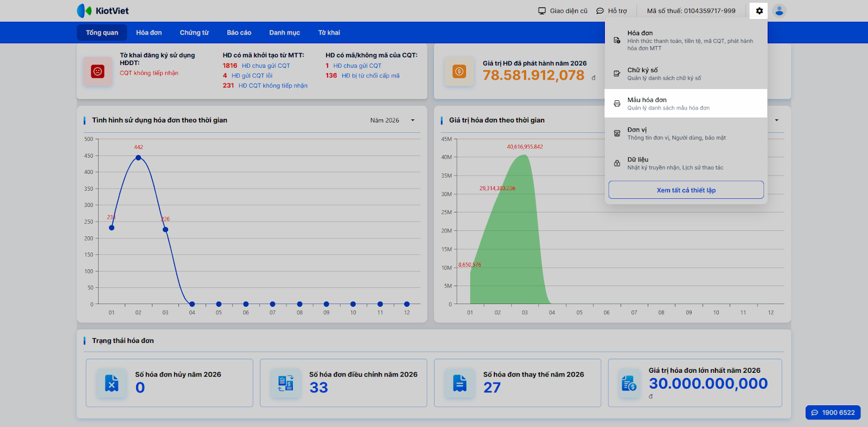Switch to the Báo cáo tab
868x427 pixels.
click(239, 33)
